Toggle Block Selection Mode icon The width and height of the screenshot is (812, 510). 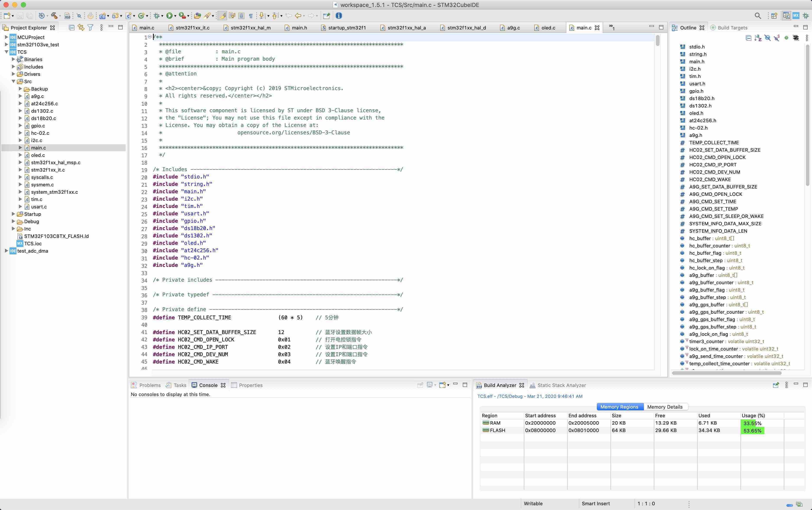(x=241, y=16)
